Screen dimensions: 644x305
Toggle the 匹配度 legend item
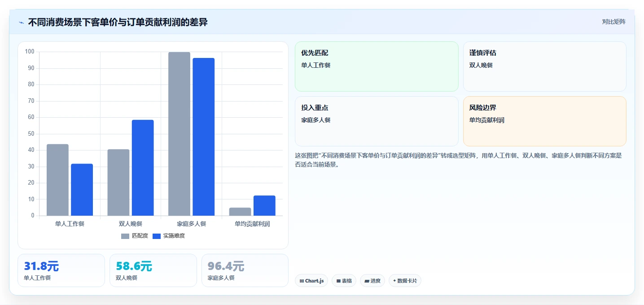click(x=135, y=236)
